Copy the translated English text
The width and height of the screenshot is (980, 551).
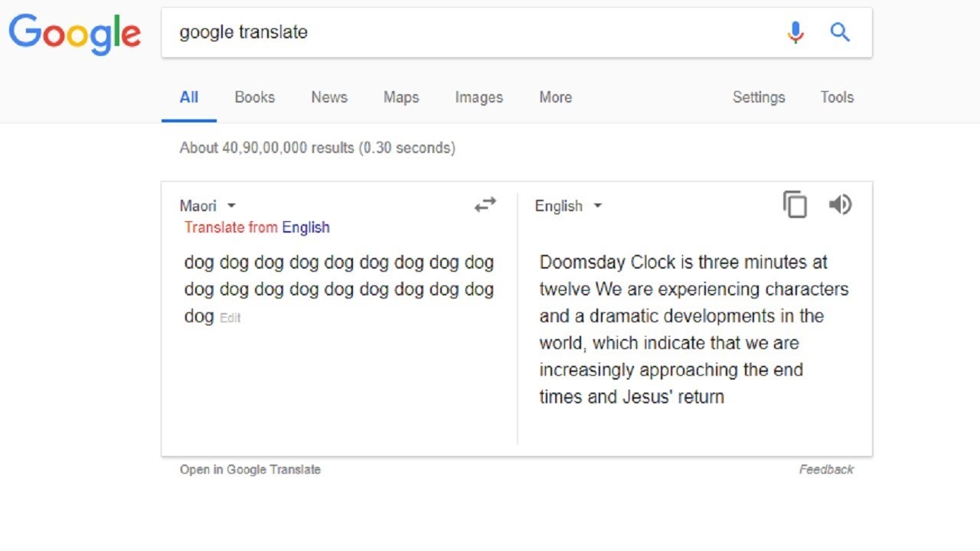pos(795,205)
